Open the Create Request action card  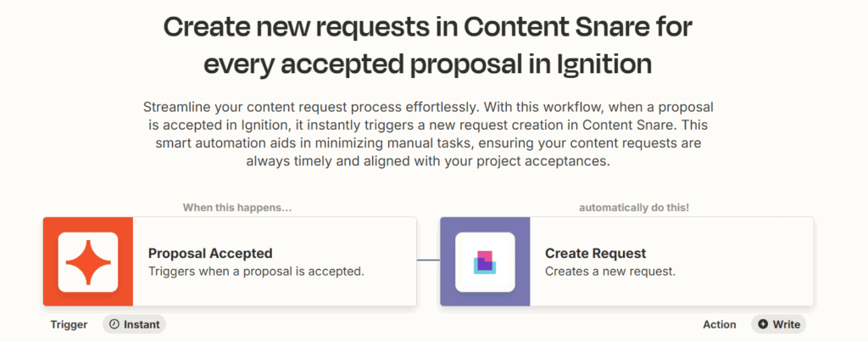coord(626,261)
